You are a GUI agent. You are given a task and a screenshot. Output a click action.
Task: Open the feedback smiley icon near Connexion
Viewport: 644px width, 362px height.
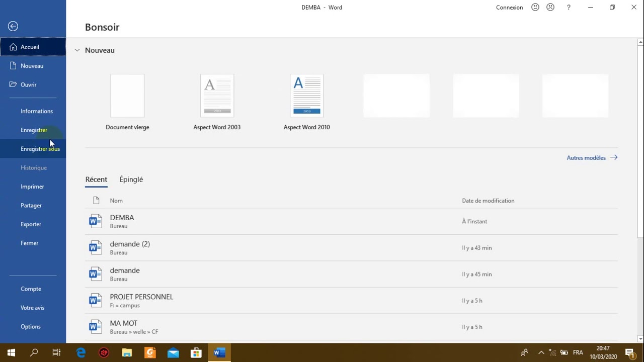[x=535, y=7]
